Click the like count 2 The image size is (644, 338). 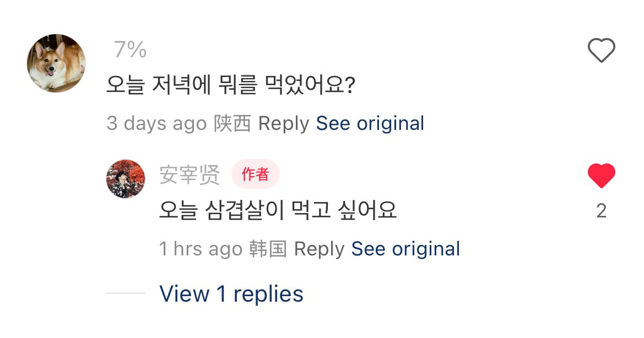point(601,211)
